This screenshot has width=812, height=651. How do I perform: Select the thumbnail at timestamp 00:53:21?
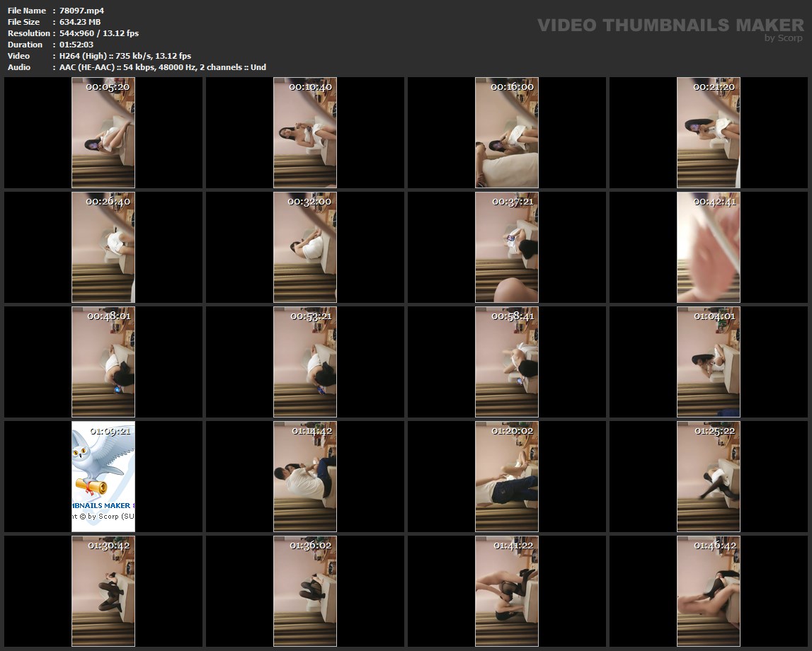tap(305, 362)
